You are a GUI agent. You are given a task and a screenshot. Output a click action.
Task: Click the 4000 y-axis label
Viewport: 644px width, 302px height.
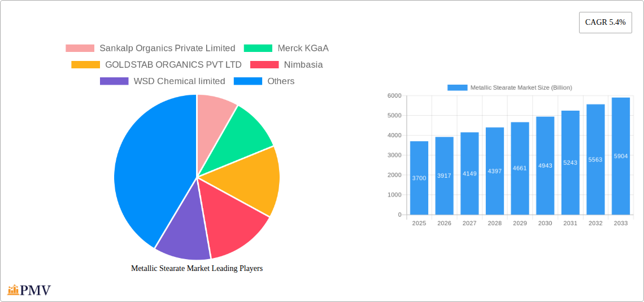click(394, 135)
